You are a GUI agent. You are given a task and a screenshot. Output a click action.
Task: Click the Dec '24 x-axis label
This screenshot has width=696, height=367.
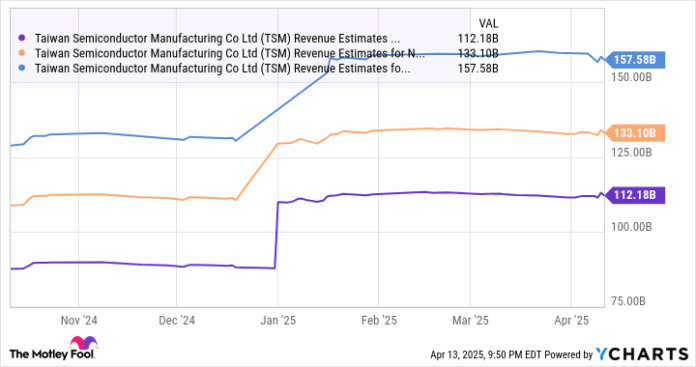(177, 320)
